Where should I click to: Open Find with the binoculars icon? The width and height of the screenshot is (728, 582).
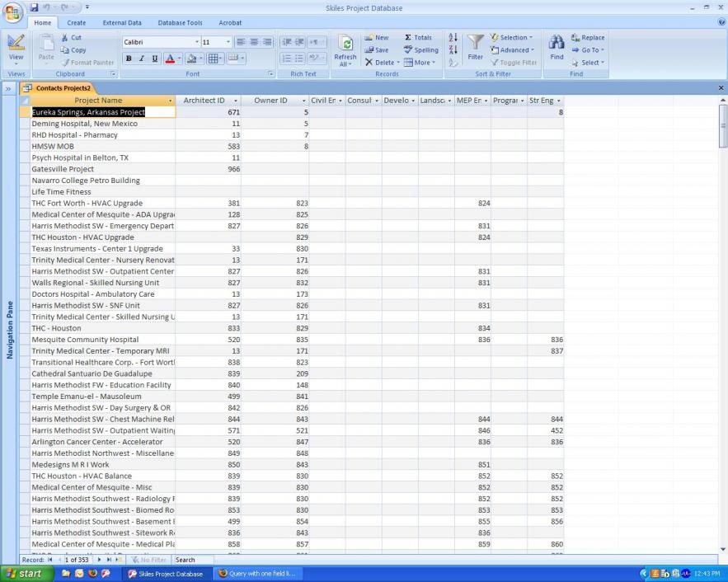tap(557, 42)
